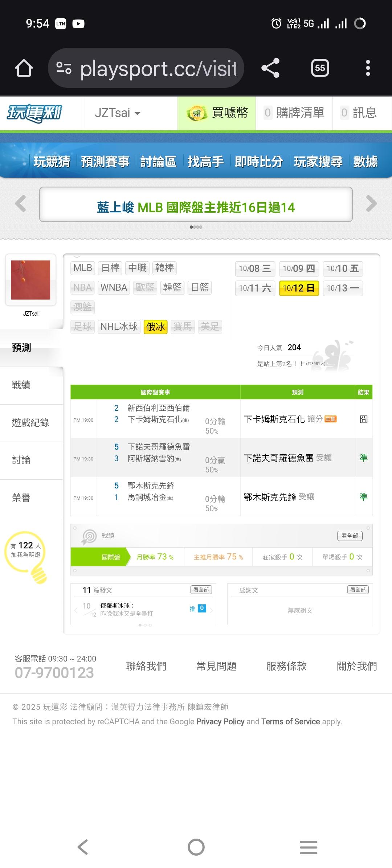Image resolution: width=392 pixels, height=868 pixels.
Task: Tap the browser home icon
Action: tap(24, 68)
